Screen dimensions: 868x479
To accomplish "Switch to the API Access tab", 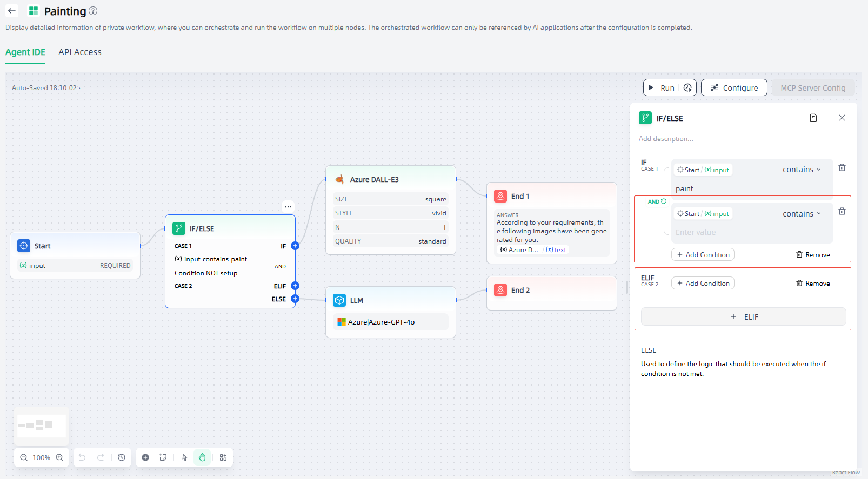I will point(80,52).
